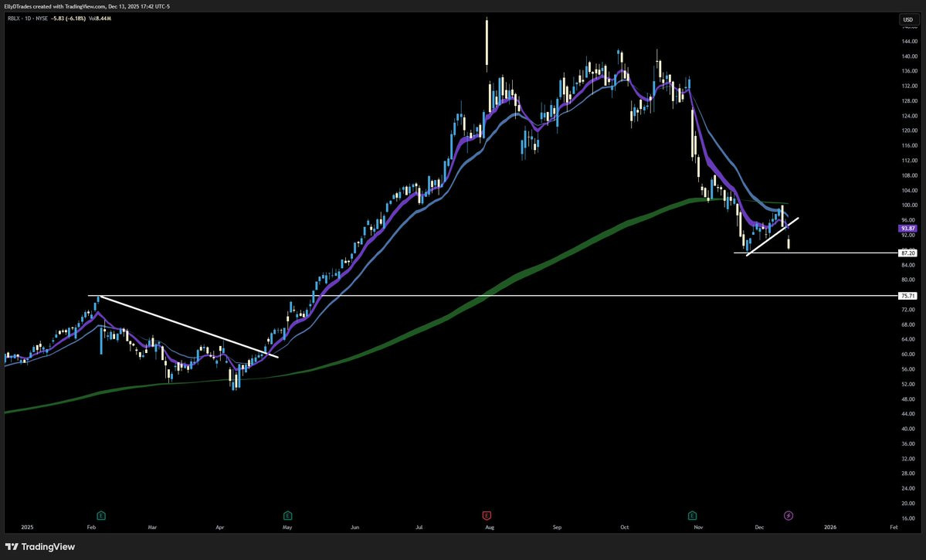Select the descending trendline from February to April
The height and width of the screenshot is (560, 926).
[x=188, y=326]
